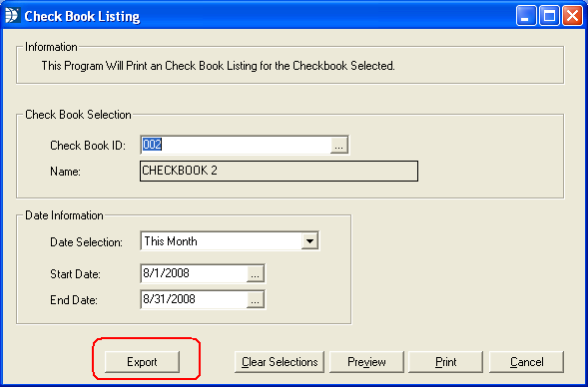Open End Date calendar ellipsis button
This screenshot has height=387, width=588.
(x=255, y=299)
